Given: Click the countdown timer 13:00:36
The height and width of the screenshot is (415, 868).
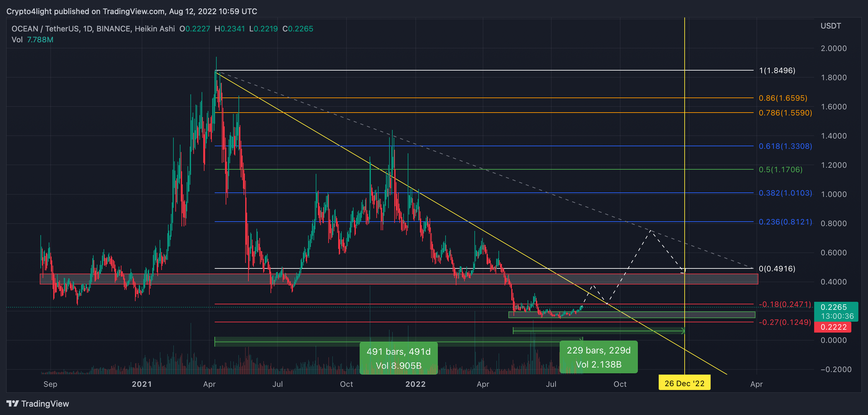Looking at the screenshot, I should 837,316.
